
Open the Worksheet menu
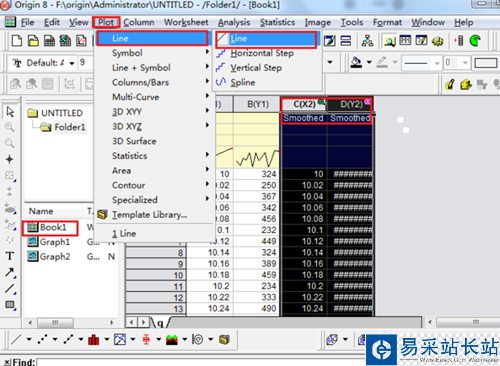pos(186,22)
